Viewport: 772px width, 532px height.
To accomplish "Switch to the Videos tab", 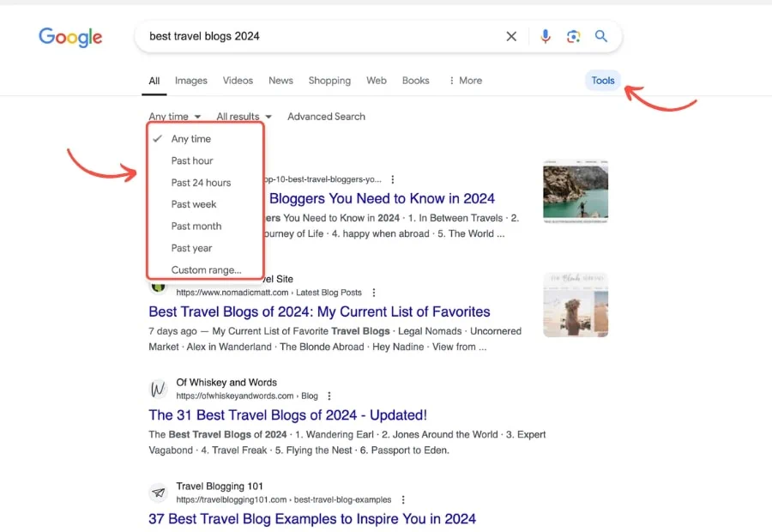I will point(238,81).
